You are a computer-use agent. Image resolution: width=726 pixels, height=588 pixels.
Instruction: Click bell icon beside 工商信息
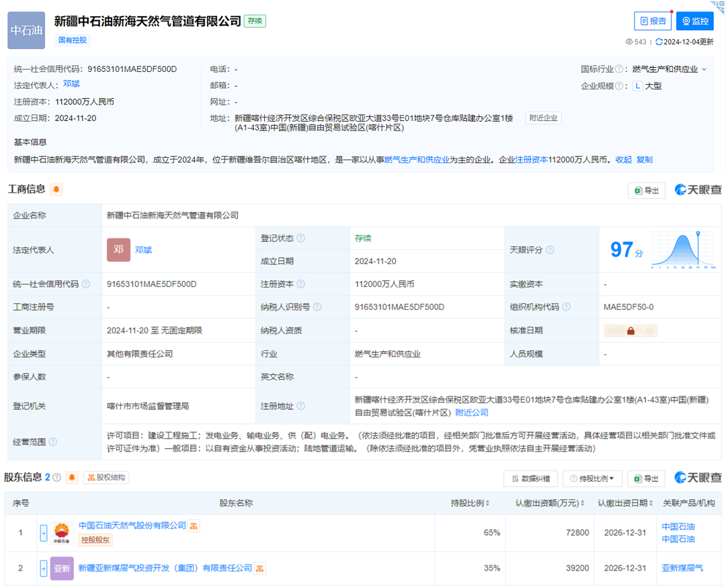click(56, 190)
